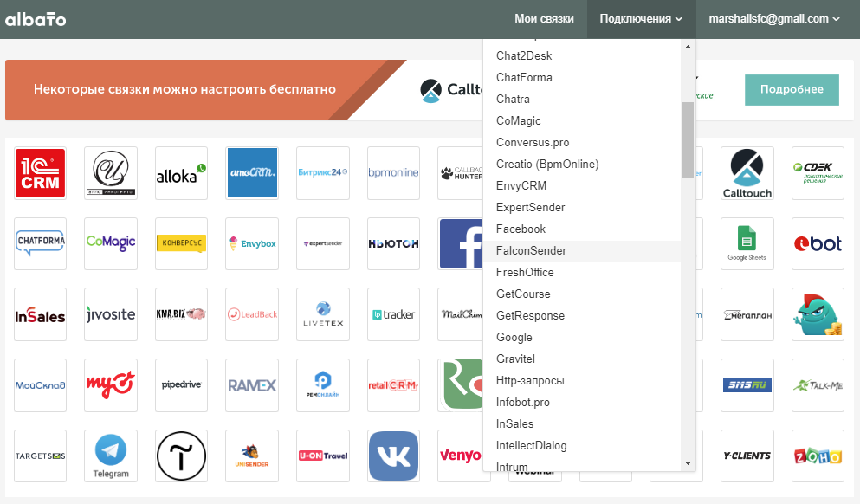Open the CDEK integration tile
Viewport: 860px width, 504px height.
pyautogui.click(x=818, y=173)
